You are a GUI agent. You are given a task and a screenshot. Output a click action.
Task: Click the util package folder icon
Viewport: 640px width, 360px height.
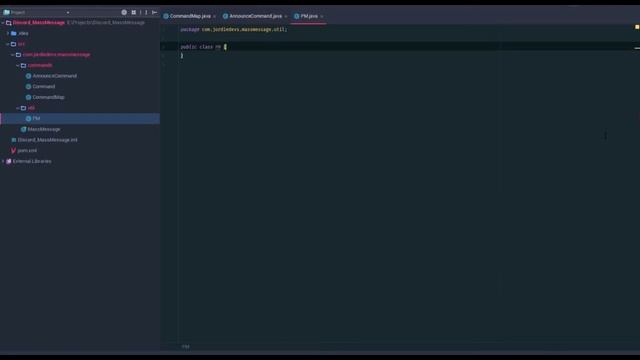point(23,108)
